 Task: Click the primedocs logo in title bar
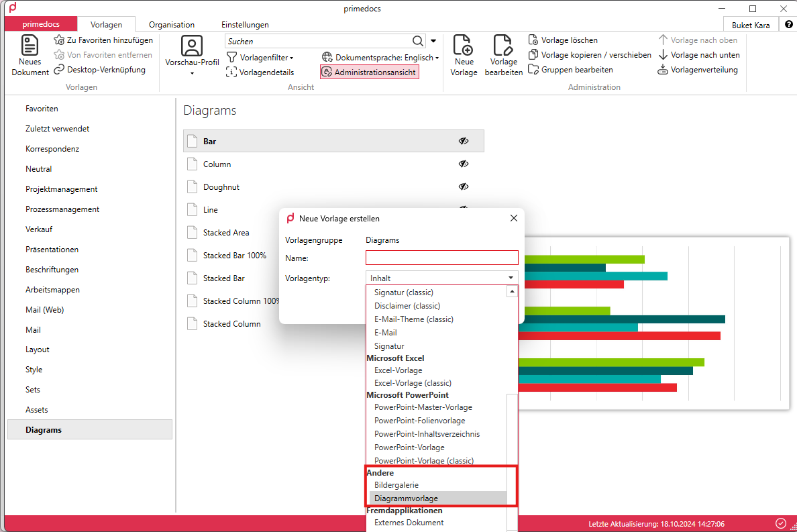point(13,7)
